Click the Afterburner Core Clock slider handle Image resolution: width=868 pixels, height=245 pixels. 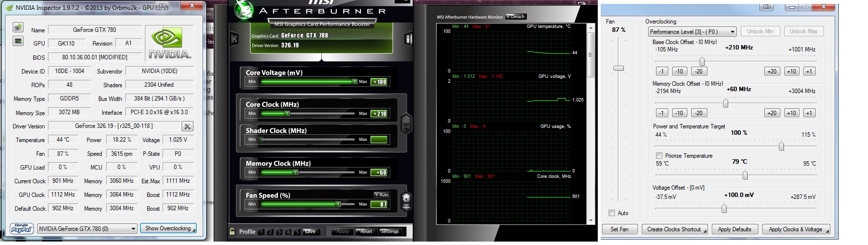pos(287,114)
